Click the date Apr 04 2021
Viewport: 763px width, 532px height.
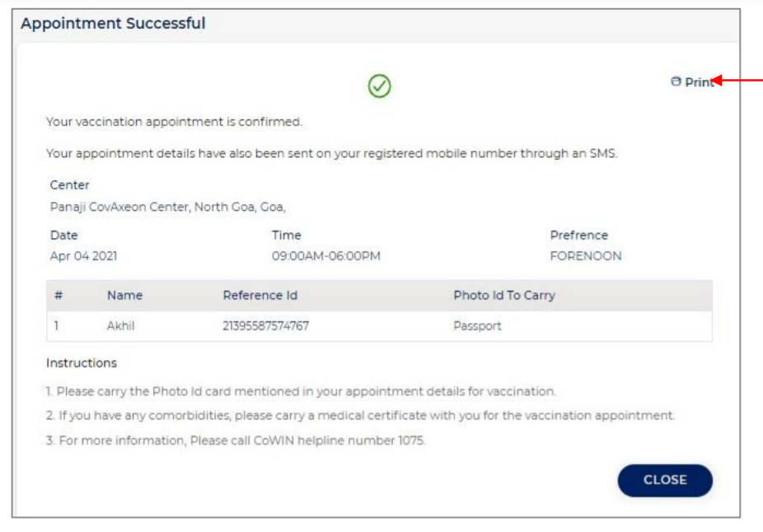pyautogui.click(x=83, y=256)
